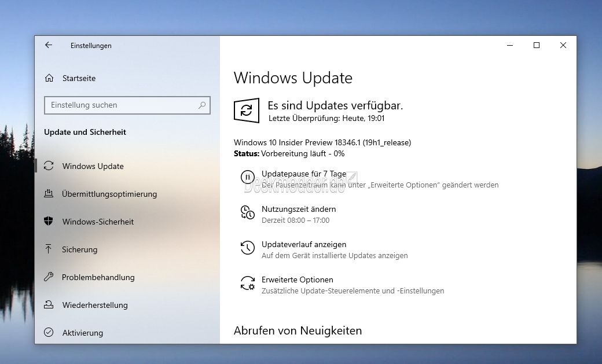Click text 'Derzeit 08:00 – 17:00'
This screenshot has width=602, height=364.
[295, 220]
